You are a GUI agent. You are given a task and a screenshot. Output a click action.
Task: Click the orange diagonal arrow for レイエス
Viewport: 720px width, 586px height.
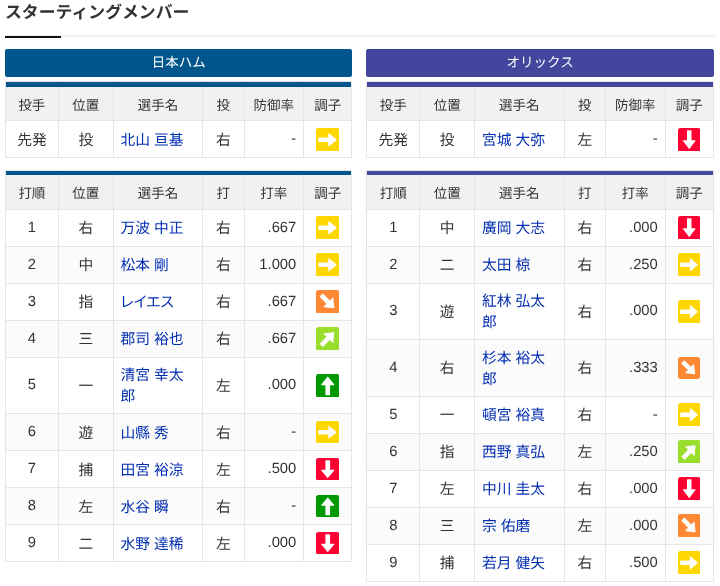[x=327, y=302]
